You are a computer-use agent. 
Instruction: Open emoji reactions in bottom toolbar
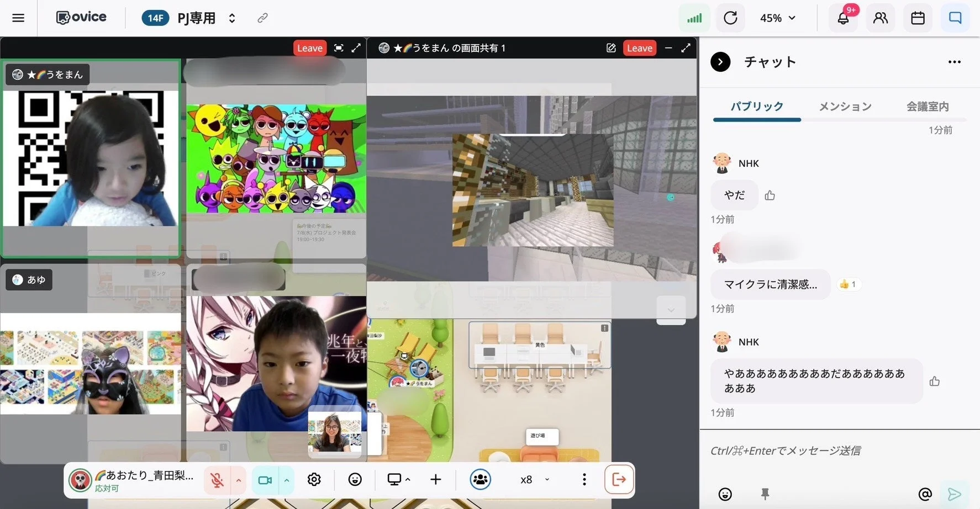click(x=355, y=480)
